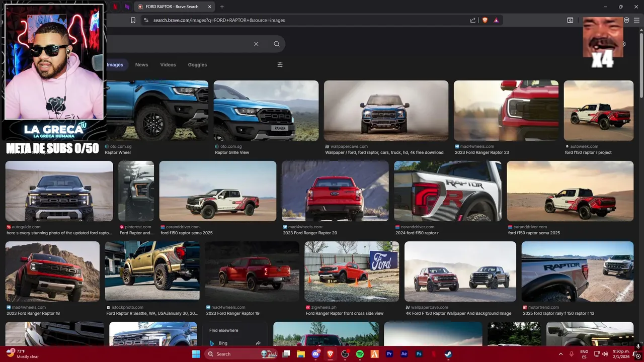Viewport: 644px width, 362px height.
Task: Open the Brave Shields lion icon
Action: pos(485,20)
